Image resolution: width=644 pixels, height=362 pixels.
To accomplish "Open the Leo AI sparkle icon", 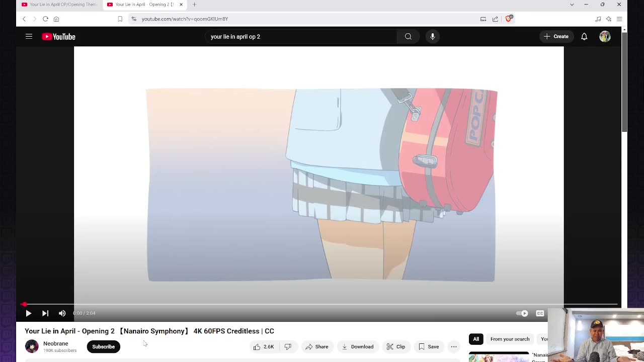I will click(608, 19).
